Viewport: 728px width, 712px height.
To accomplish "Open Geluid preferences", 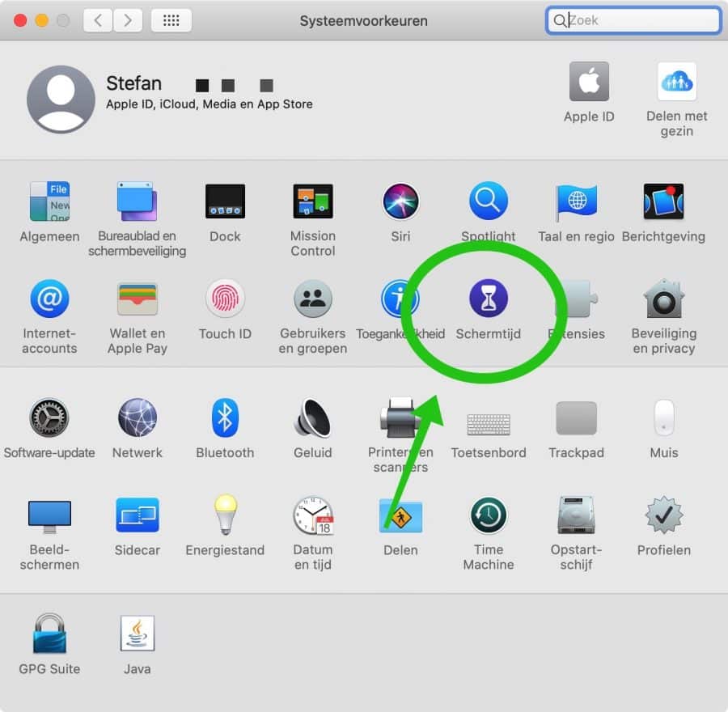I will (313, 417).
